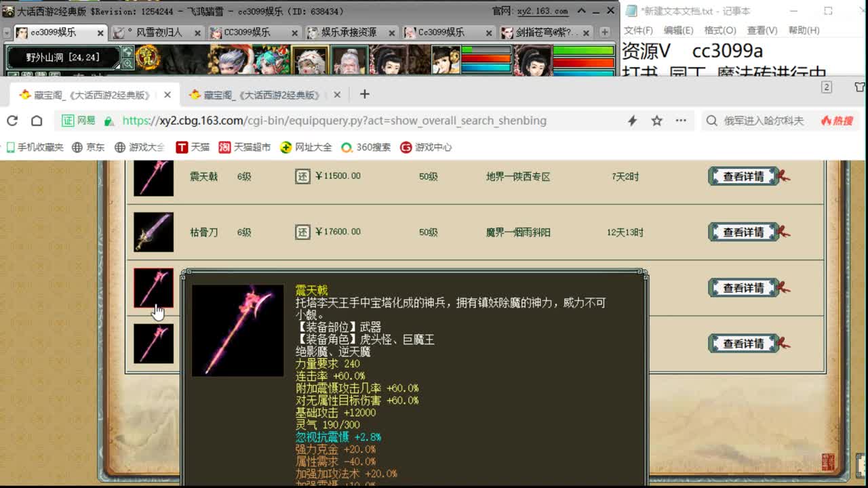The height and width of the screenshot is (488, 868).
Task: Click 枯骨刀 item name link
Action: point(203,232)
